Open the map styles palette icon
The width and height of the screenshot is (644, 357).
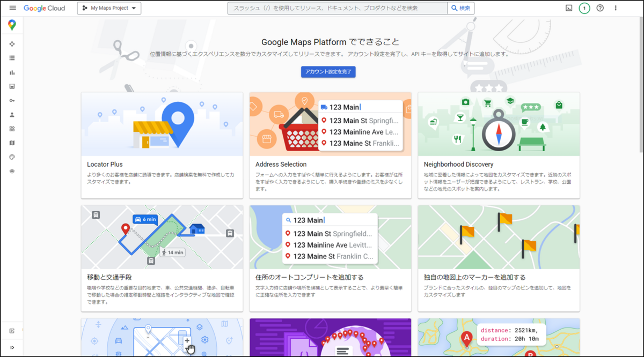pos(12,157)
